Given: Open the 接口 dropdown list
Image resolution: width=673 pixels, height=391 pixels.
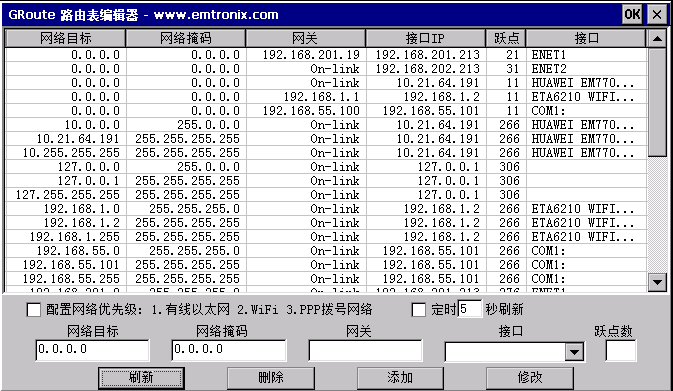Looking at the screenshot, I should coord(574,352).
